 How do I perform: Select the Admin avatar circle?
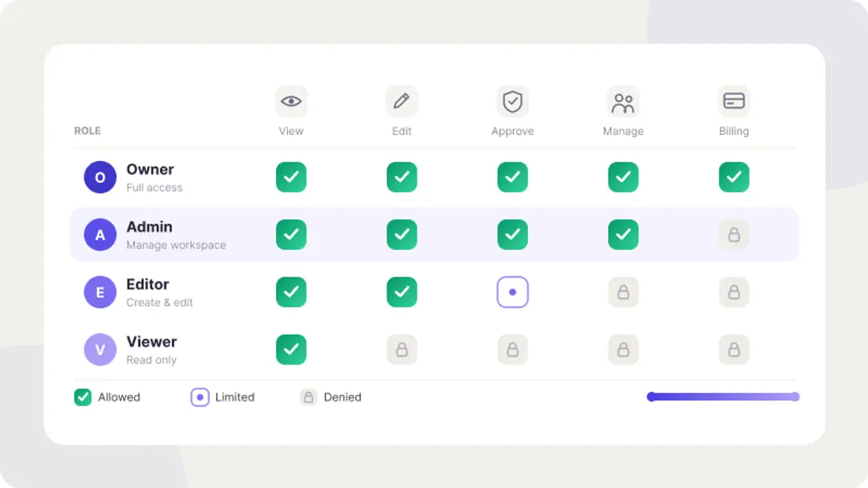[x=100, y=235]
